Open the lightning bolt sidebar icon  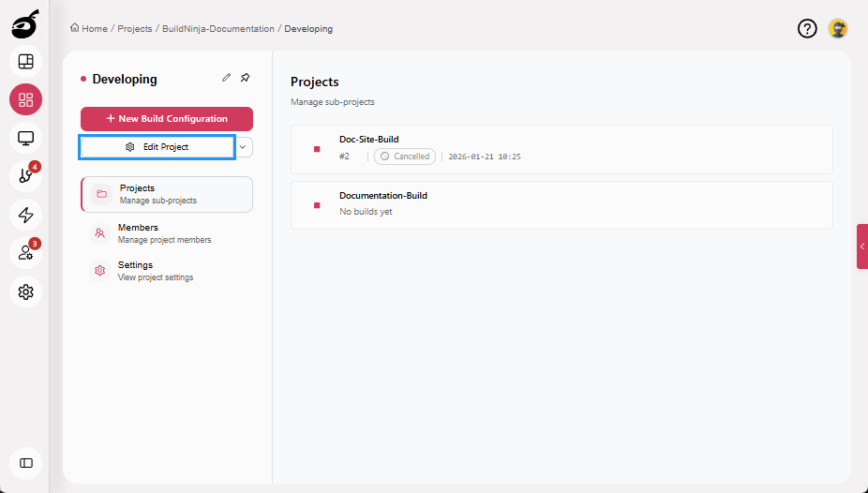pos(25,215)
